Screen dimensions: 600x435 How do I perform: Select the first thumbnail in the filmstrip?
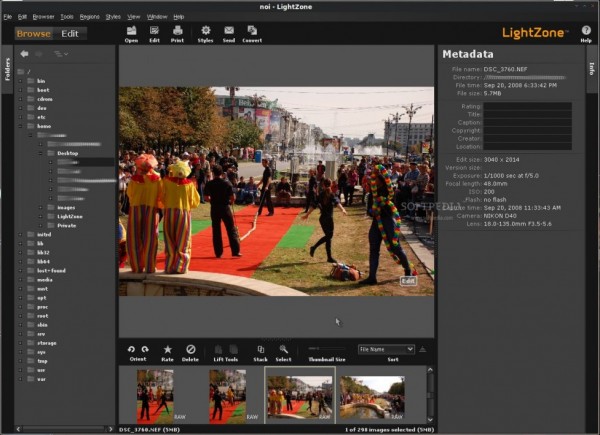pos(155,394)
